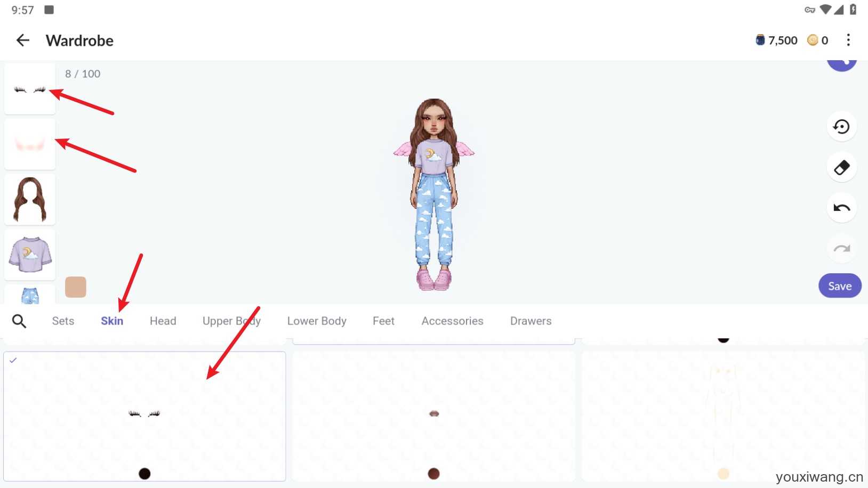Deselect the checked eyelashes item card
The width and height of the screenshot is (868, 488).
pyautogui.click(x=144, y=417)
